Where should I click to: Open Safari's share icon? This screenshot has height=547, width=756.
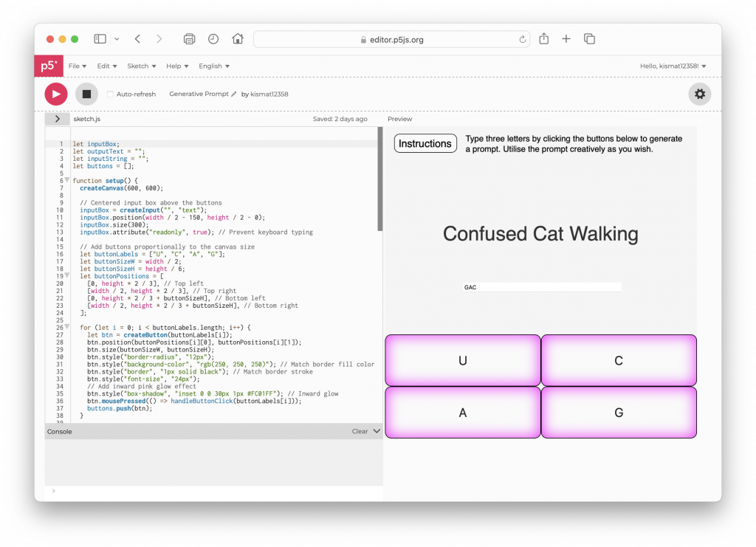tap(544, 39)
